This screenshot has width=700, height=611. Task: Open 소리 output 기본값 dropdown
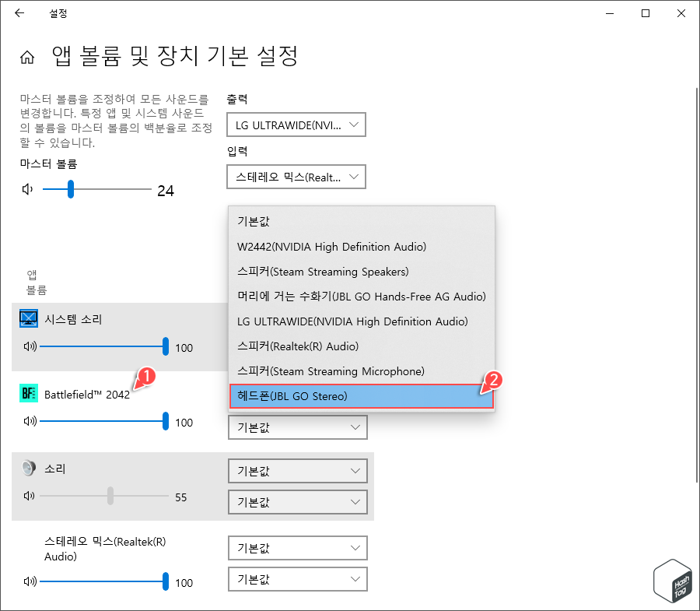coord(298,471)
